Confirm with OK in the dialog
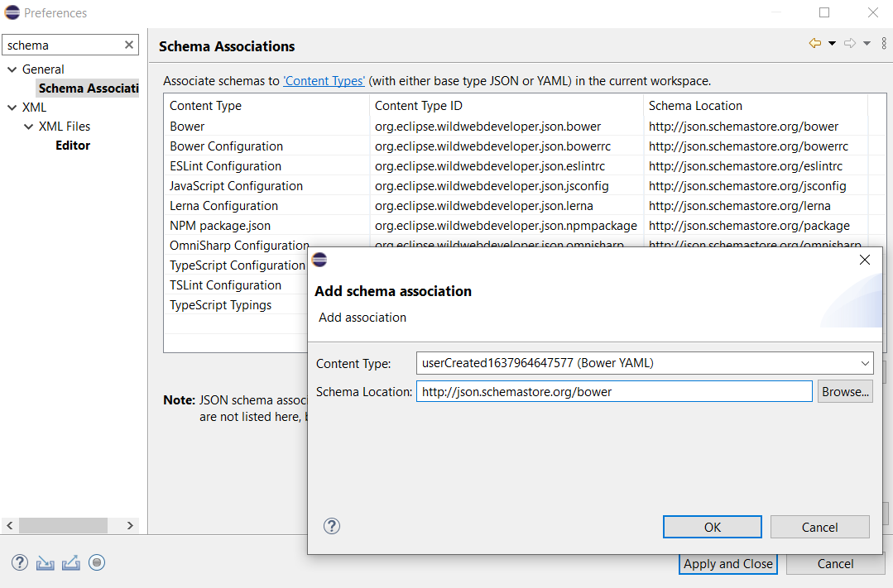The image size is (893, 588). click(712, 527)
